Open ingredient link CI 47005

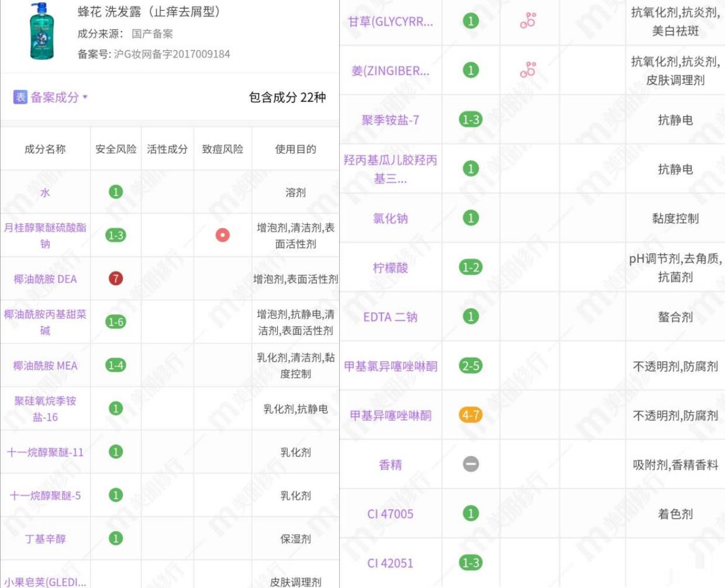391,514
